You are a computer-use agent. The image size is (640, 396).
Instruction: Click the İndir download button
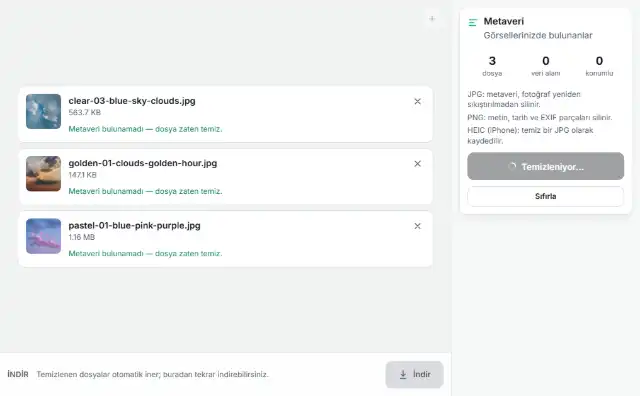414,374
